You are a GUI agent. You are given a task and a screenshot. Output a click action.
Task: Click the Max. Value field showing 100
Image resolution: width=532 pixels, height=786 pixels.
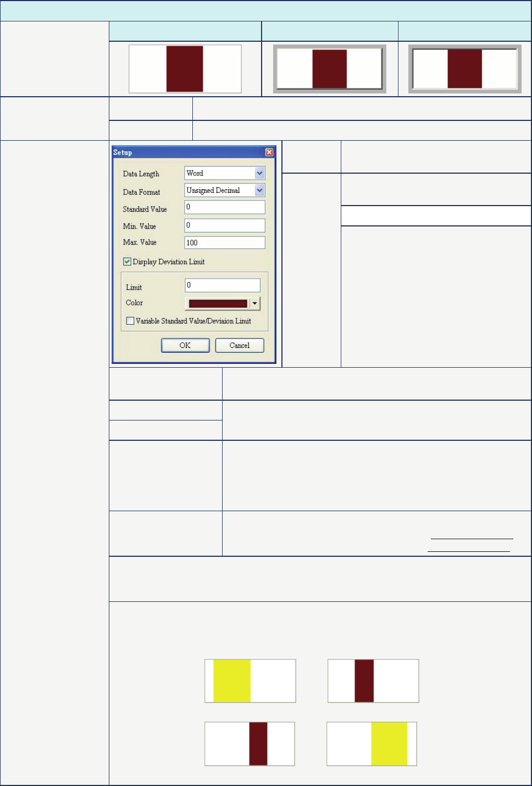tap(225, 242)
